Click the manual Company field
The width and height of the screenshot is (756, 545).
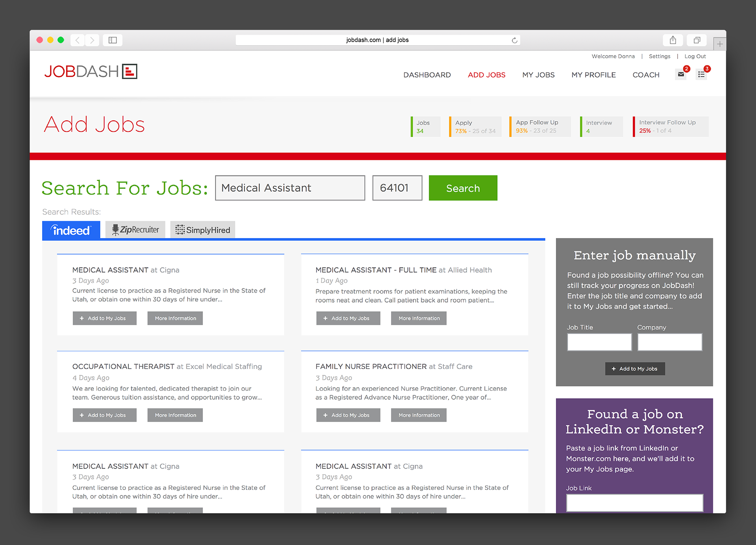pyautogui.click(x=670, y=342)
